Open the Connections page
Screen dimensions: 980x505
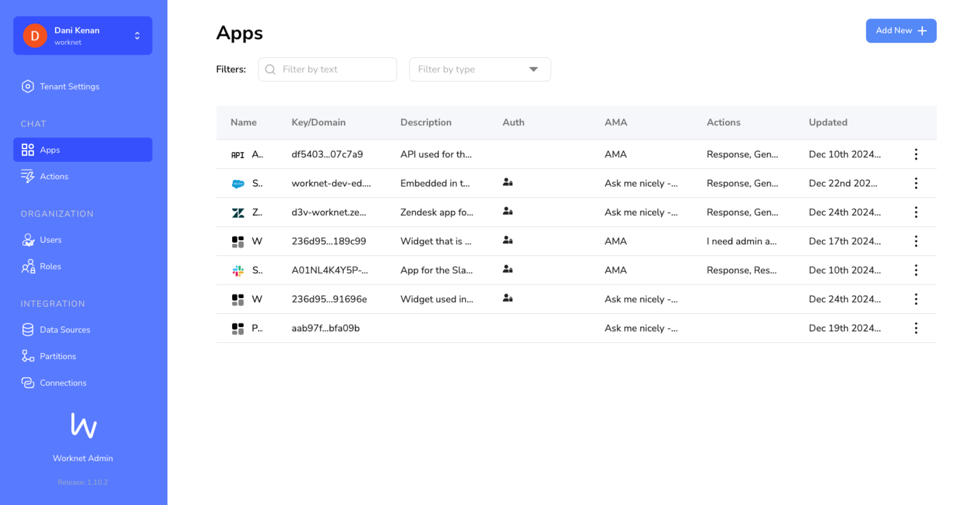pyautogui.click(x=63, y=383)
